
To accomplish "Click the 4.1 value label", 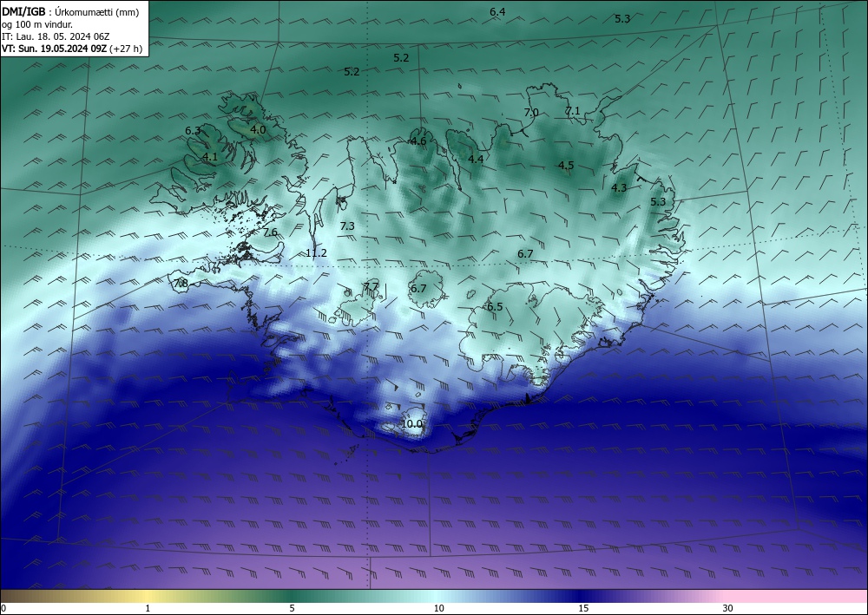I will click(210, 156).
